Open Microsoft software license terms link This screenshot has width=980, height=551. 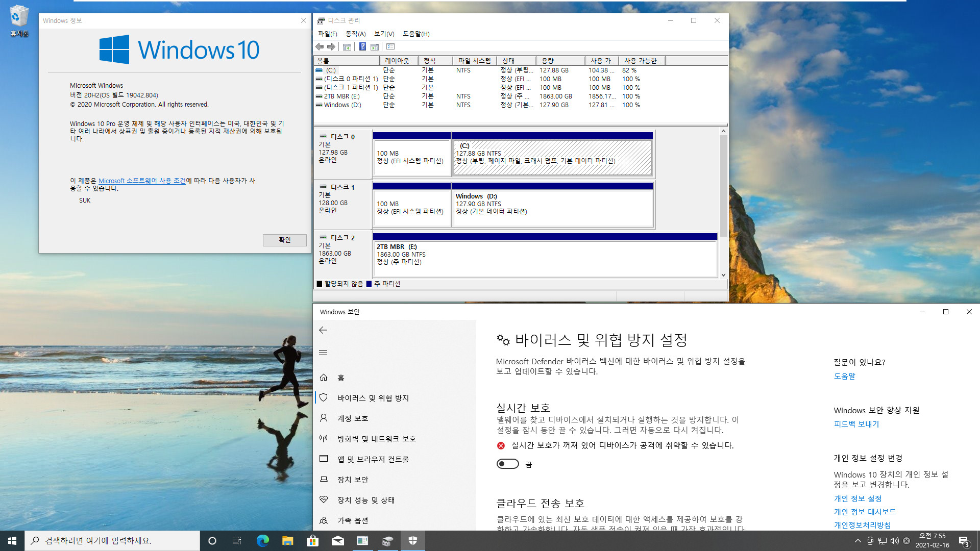[142, 181]
